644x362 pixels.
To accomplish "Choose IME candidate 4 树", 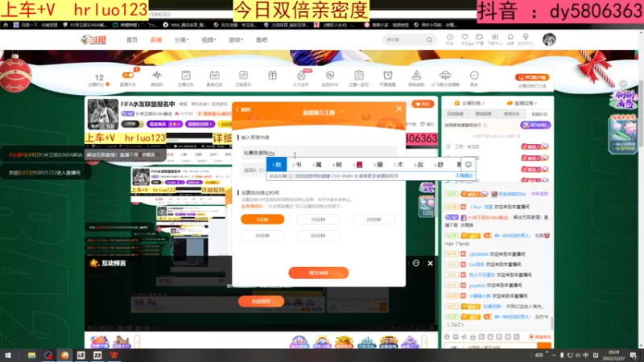I will pos(336,165).
